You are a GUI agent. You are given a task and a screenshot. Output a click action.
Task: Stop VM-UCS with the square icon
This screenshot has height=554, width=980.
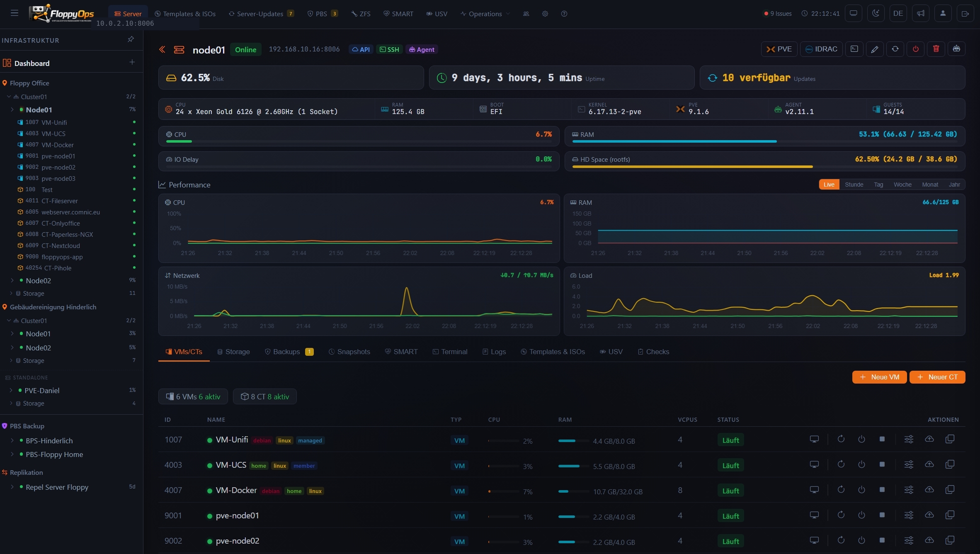coord(882,464)
